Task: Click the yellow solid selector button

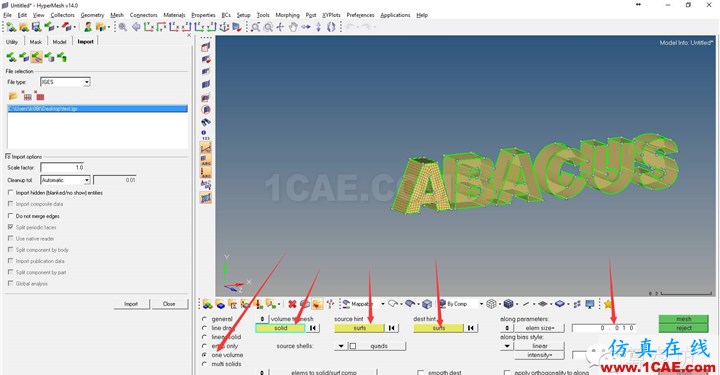Action: point(281,328)
